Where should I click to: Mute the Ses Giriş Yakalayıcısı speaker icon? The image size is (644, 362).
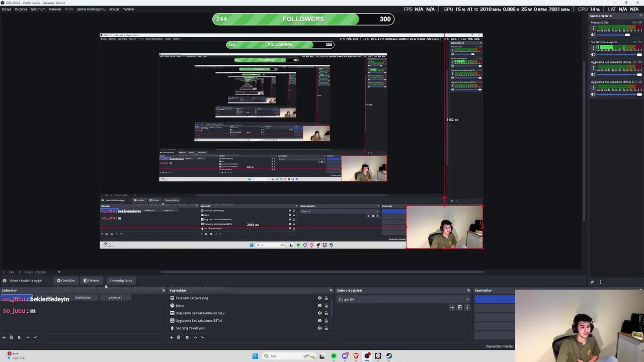(x=593, y=55)
